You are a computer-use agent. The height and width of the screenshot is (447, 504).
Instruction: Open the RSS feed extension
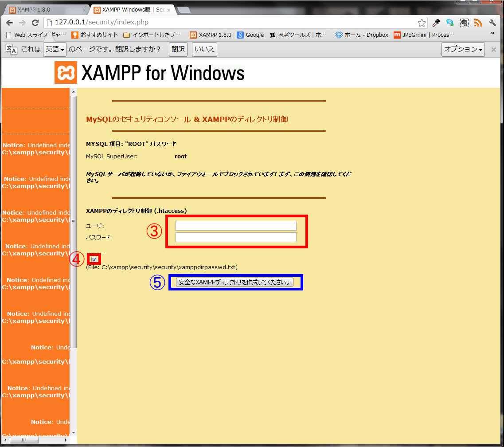(478, 23)
